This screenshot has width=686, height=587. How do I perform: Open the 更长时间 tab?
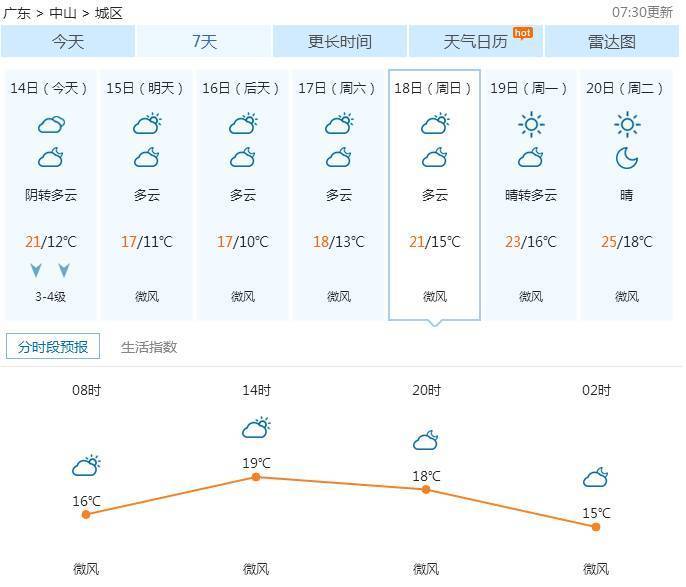point(340,42)
